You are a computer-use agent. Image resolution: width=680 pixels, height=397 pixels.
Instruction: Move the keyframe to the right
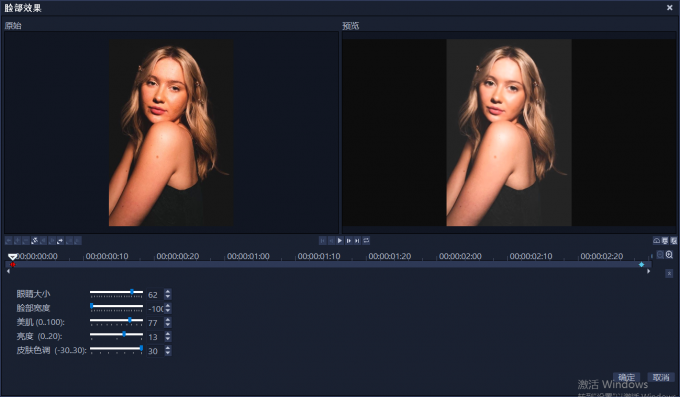pos(52,240)
